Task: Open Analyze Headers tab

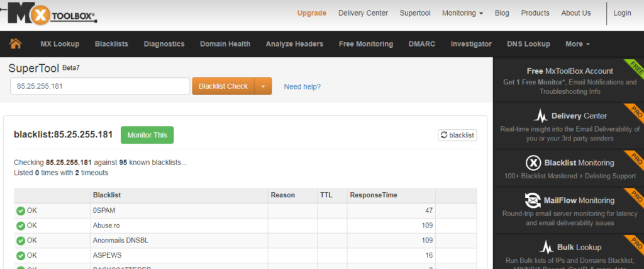Action: [x=294, y=44]
